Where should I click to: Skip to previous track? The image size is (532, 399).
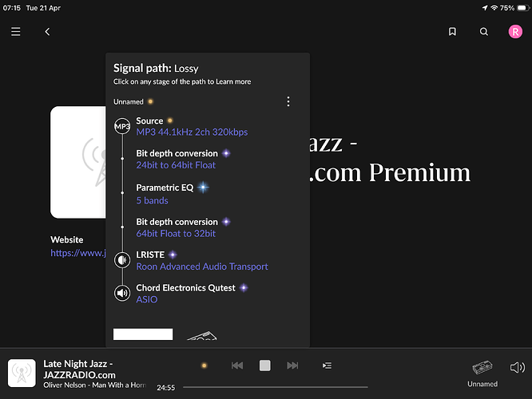click(x=237, y=365)
